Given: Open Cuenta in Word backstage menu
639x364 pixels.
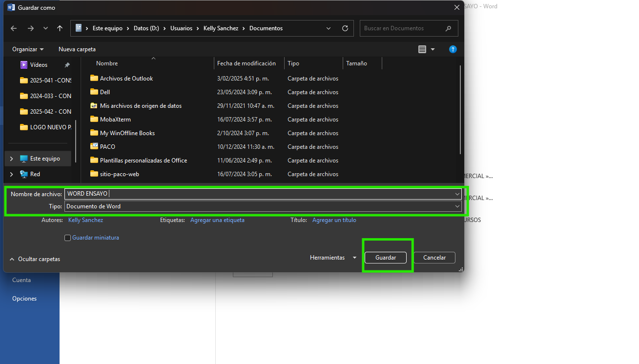Looking at the screenshot, I should pyautogui.click(x=21, y=280).
